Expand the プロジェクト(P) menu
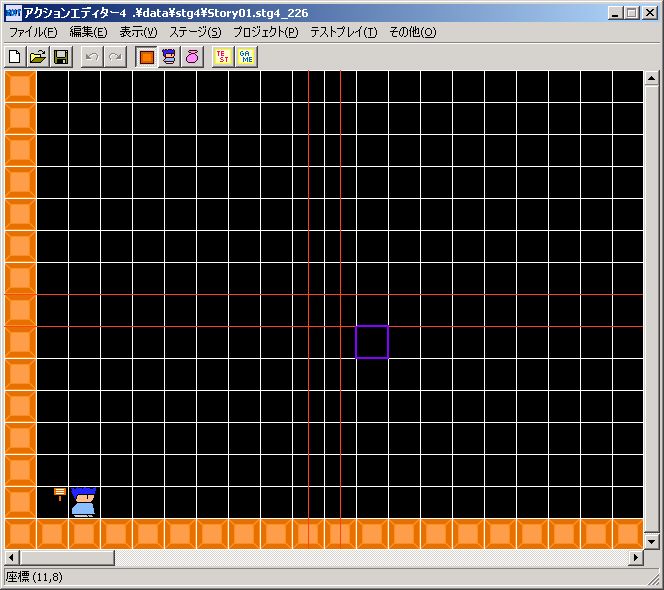This screenshot has width=664, height=590. click(266, 32)
